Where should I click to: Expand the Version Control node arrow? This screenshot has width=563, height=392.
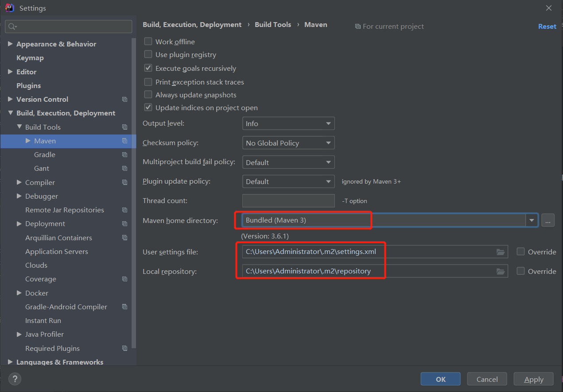10,100
